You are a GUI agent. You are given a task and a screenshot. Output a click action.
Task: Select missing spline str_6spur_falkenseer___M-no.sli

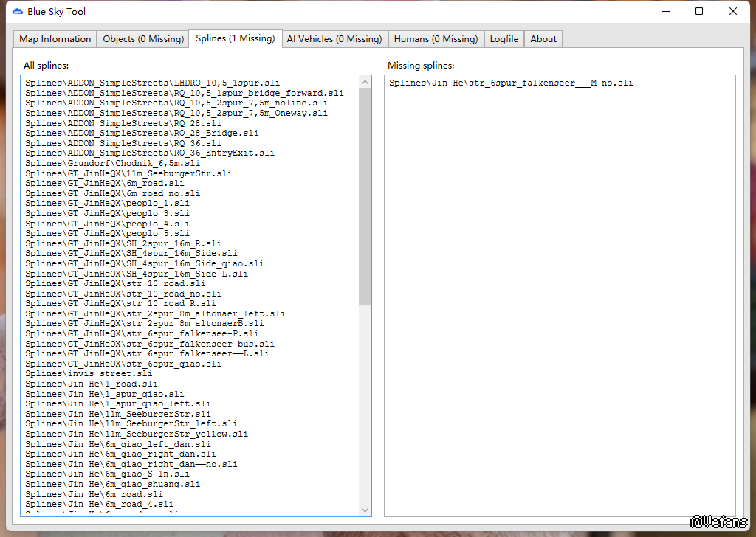511,83
